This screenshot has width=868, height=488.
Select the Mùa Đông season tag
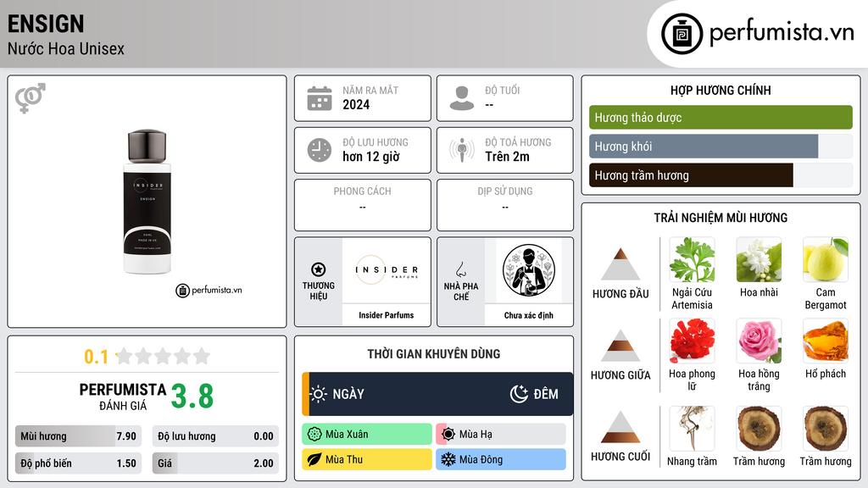[x=501, y=460]
